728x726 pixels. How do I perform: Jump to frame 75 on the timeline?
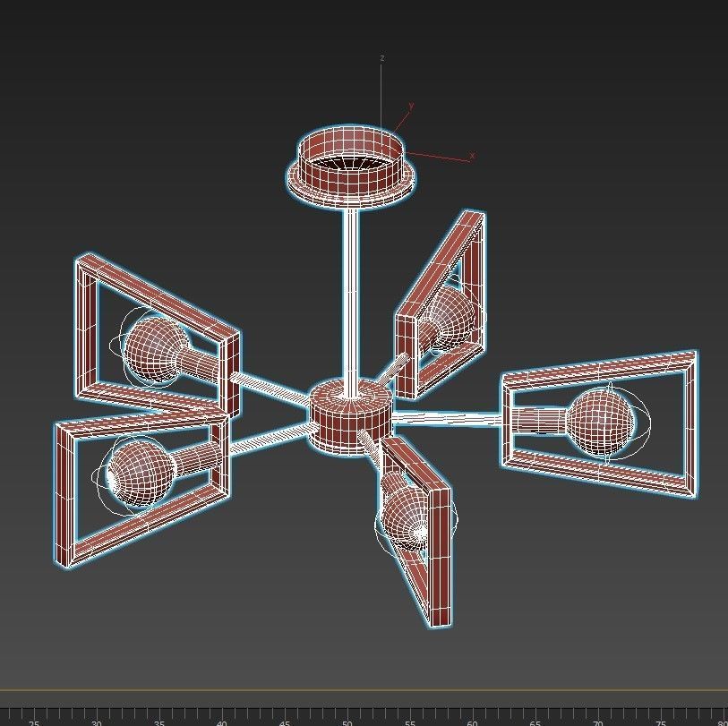click(x=660, y=722)
